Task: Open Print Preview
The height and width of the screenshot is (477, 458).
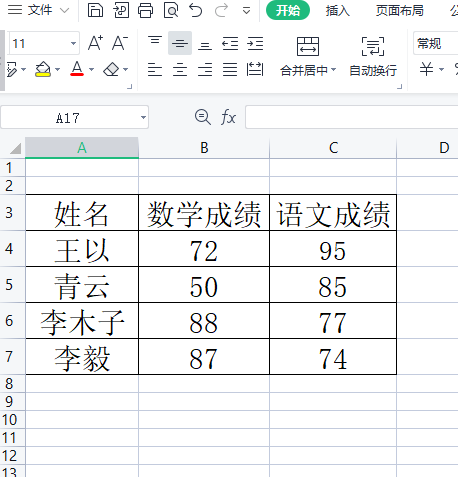Action: coord(171,10)
